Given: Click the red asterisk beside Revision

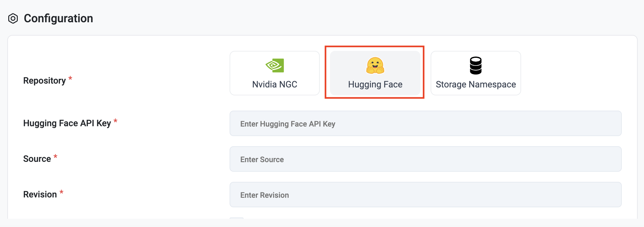Looking at the screenshot, I should pos(61,192).
